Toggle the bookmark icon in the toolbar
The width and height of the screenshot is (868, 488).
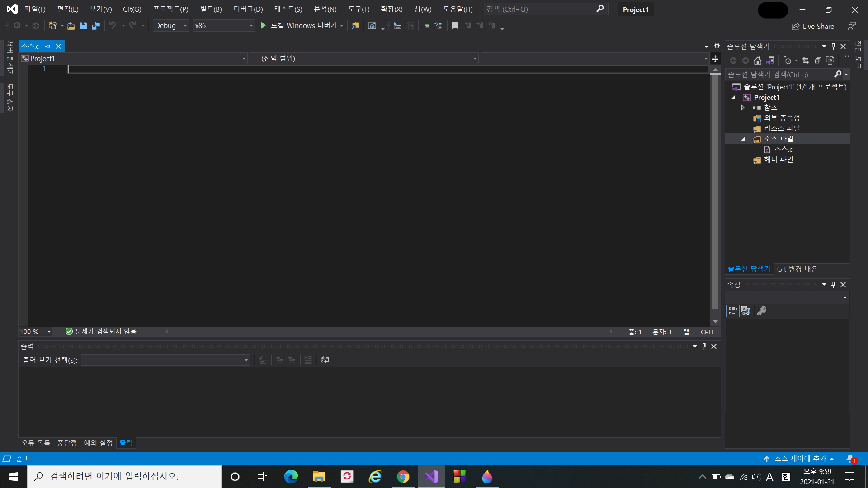455,26
